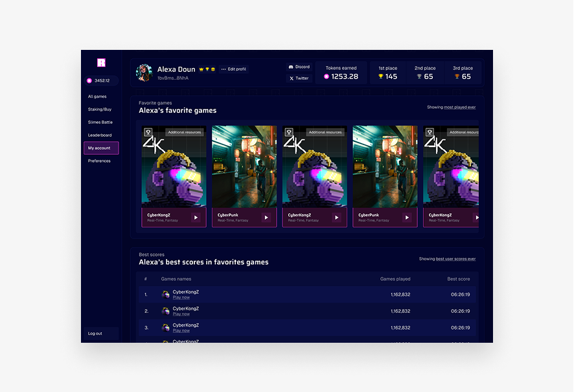Click Play now for the first CyberKongZ entry
The image size is (574, 392).
(x=181, y=297)
